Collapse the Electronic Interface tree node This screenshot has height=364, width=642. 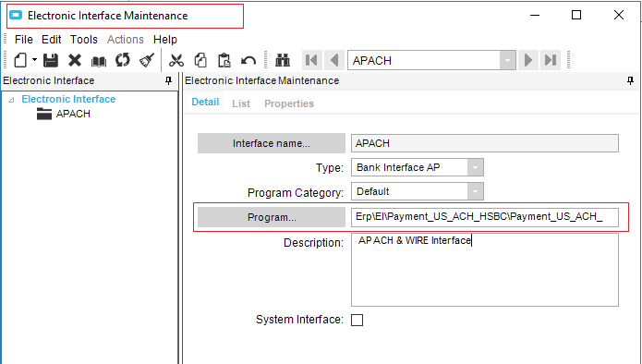[11, 100]
